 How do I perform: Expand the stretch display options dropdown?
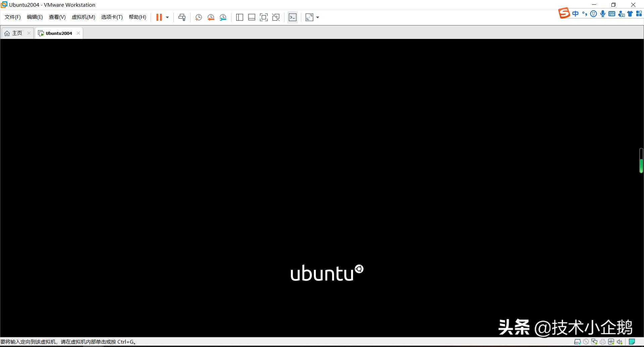[x=318, y=17]
